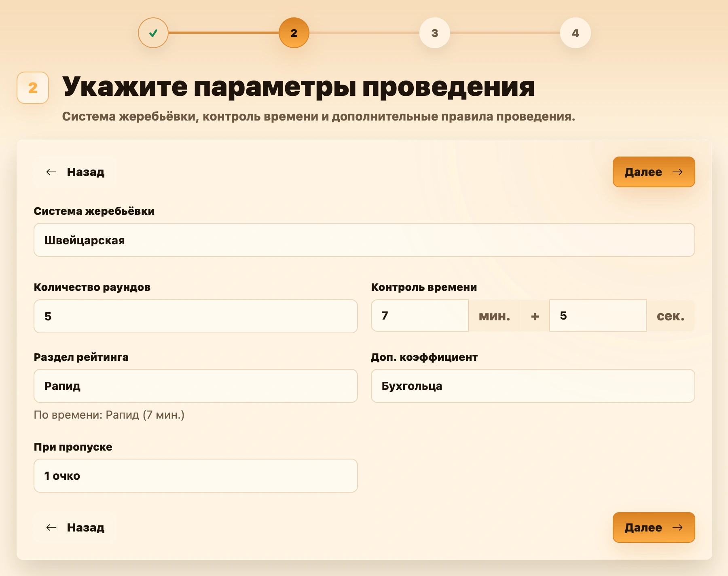Click the 'сек.' unit label
Screen dimensions: 728x576
pyautogui.click(x=671, y=316)
